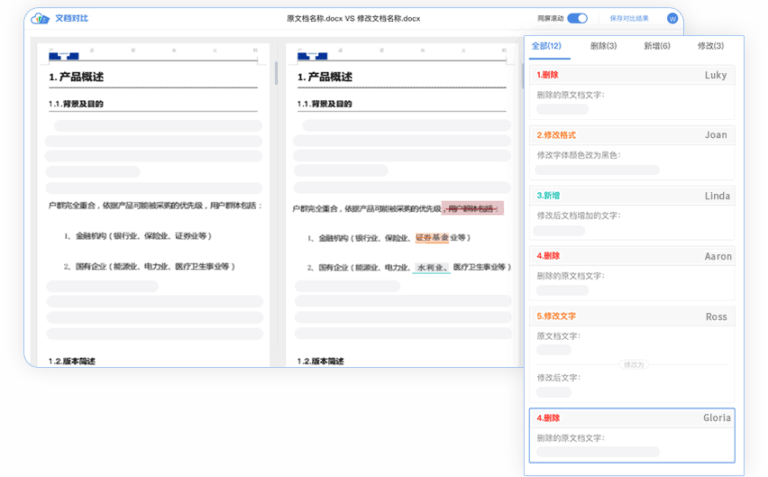Switch to the 删除(3) tab
This screenshot has width=768, height=477.
click(x=603, y=46)
